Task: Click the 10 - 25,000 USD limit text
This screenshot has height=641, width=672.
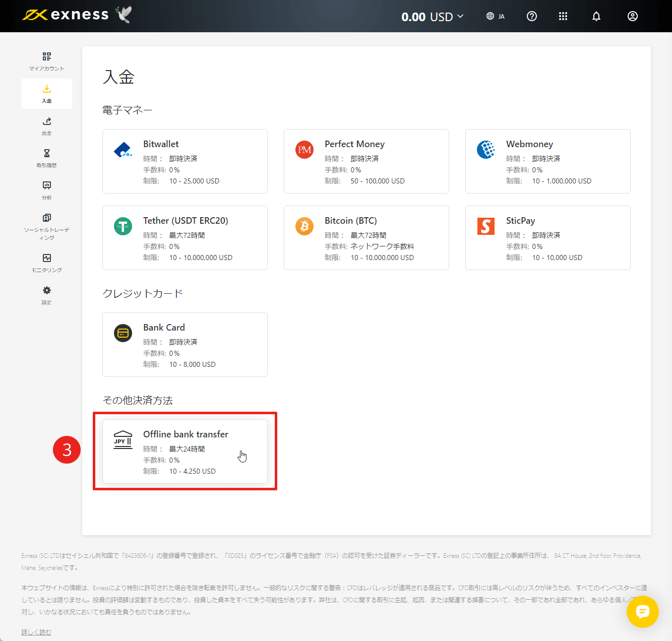Action: (x=194, y=181)
